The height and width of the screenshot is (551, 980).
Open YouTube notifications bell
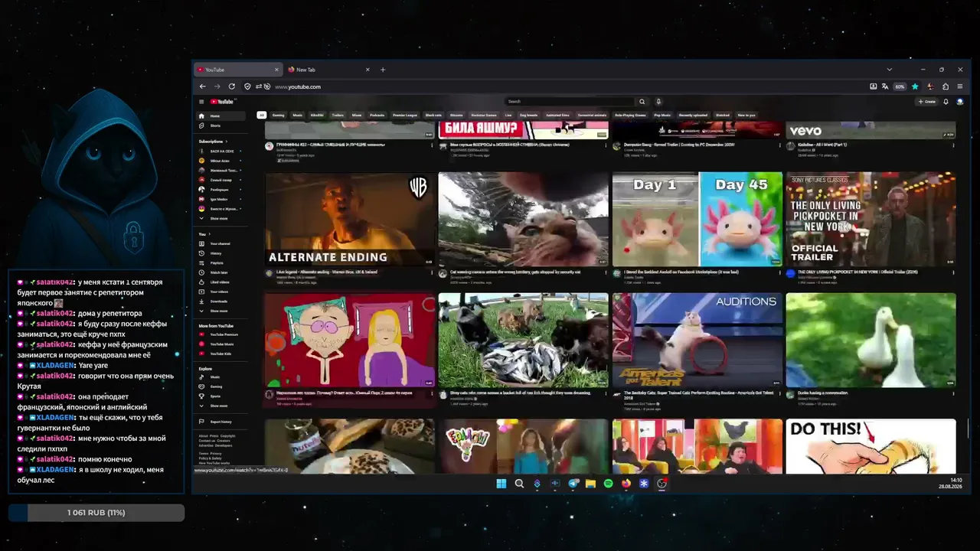[x=946, y=102]
